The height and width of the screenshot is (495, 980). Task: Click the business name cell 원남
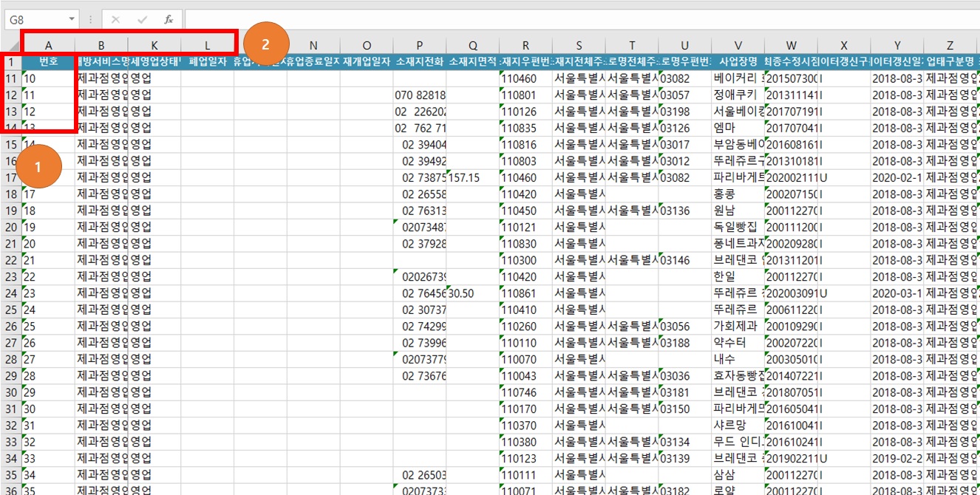coord(738,211)
